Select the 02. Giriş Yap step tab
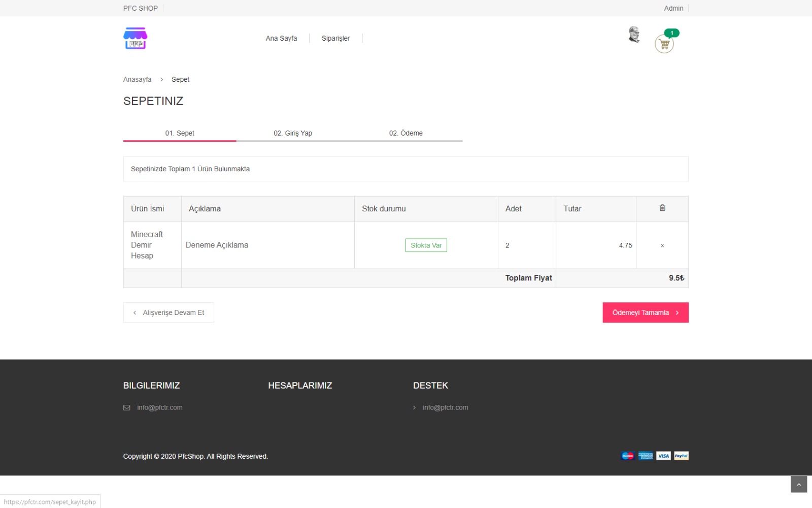Viewport: 812px width, 508px height. (293, 133)
